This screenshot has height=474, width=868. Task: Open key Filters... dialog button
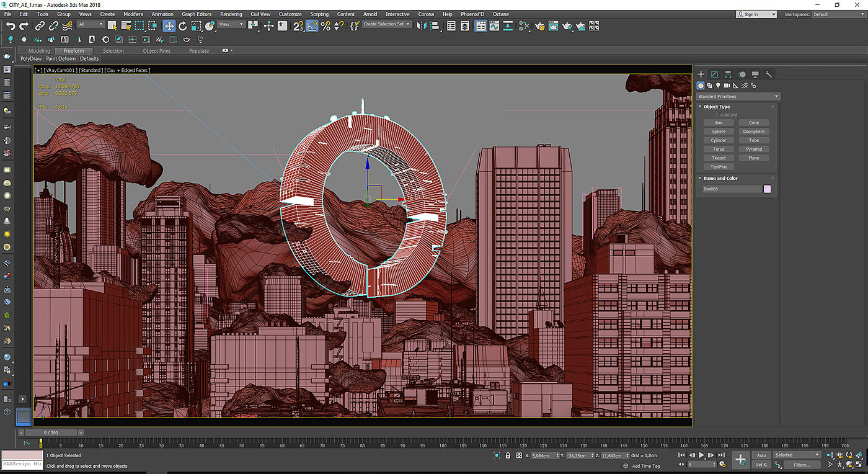pos(802,465)
